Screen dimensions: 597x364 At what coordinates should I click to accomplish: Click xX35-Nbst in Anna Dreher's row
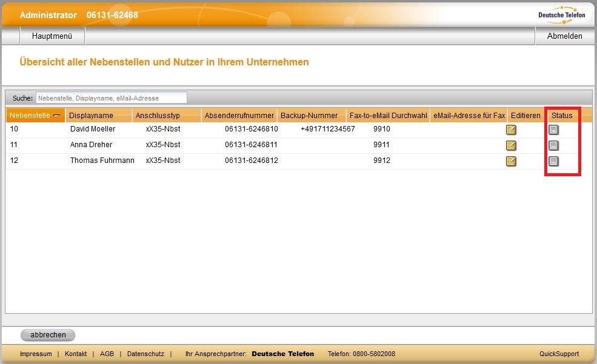pyautogui.click(x=163, y=145)
